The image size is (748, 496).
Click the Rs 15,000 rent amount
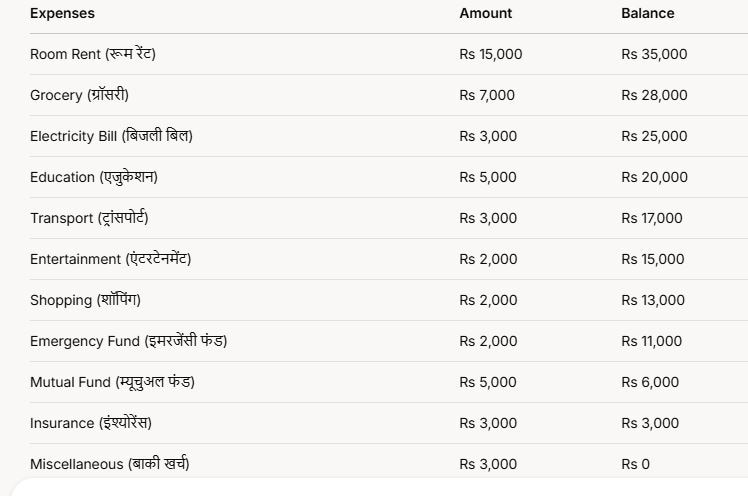[490, 54]
